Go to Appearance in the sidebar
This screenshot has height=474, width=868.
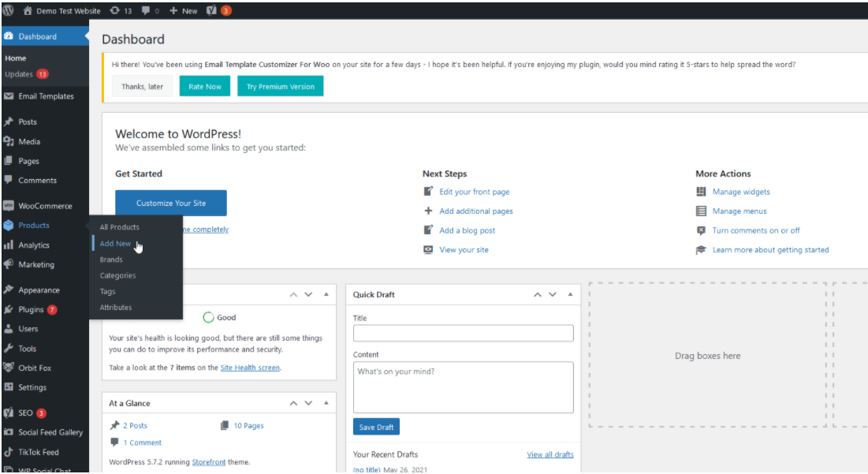click(39, 290)
